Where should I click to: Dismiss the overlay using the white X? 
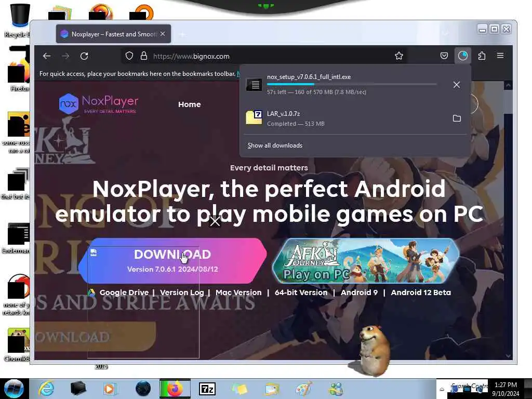(215, 221)
